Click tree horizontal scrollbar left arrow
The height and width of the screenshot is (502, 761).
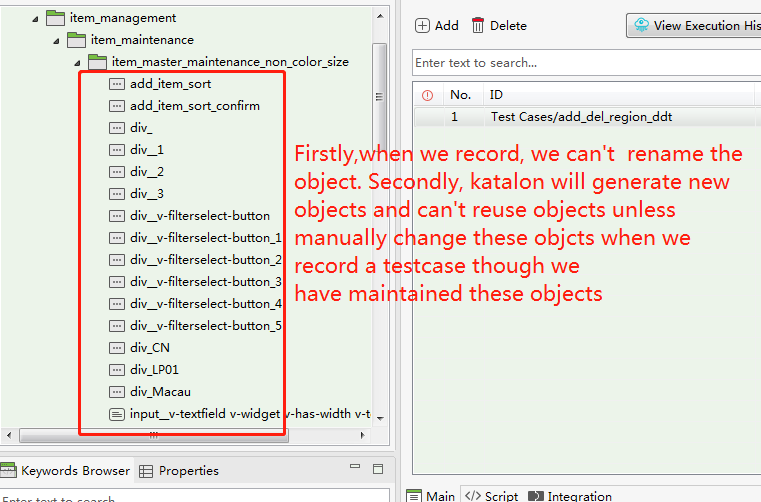click(9, 435)
